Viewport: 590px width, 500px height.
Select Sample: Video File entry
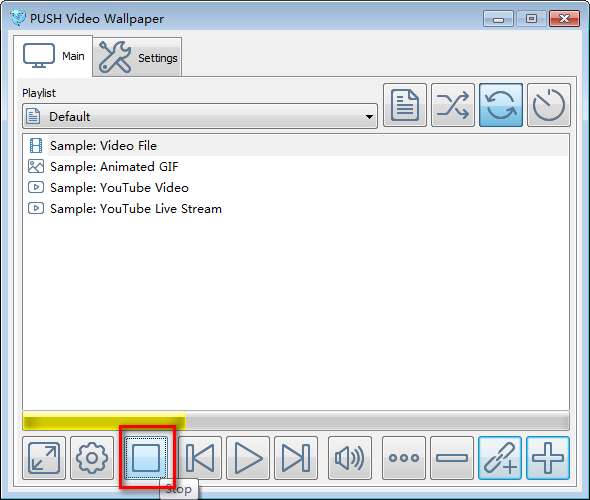[x=296, y=146]
